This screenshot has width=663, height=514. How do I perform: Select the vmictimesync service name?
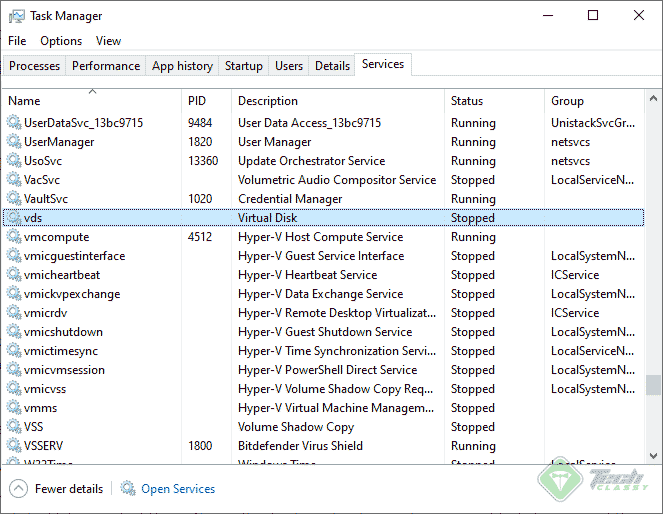[61, 351]
